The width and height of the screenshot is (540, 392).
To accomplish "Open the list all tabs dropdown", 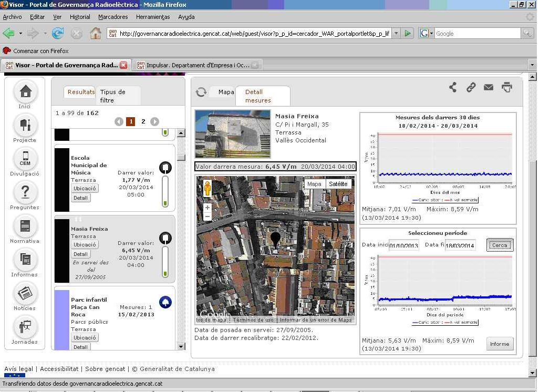I will tap(532, 65).
